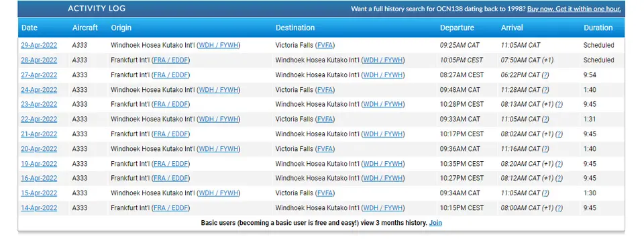Open WDH / FYWH origin link in 29-Apr row
Screen dimensions: 644x245
pos(219,45)
